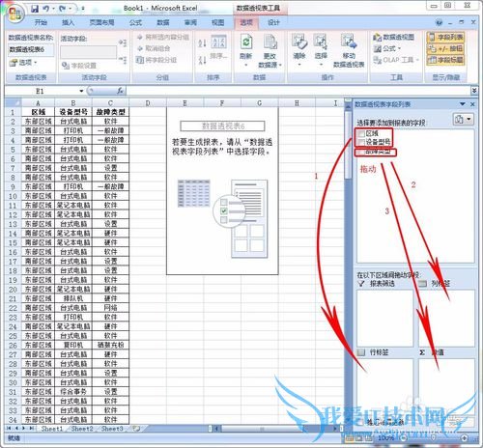The width and height of the screenshot is (483, 448).
Task: Open the 公式 ribbon tab
Action: point(136,22)
